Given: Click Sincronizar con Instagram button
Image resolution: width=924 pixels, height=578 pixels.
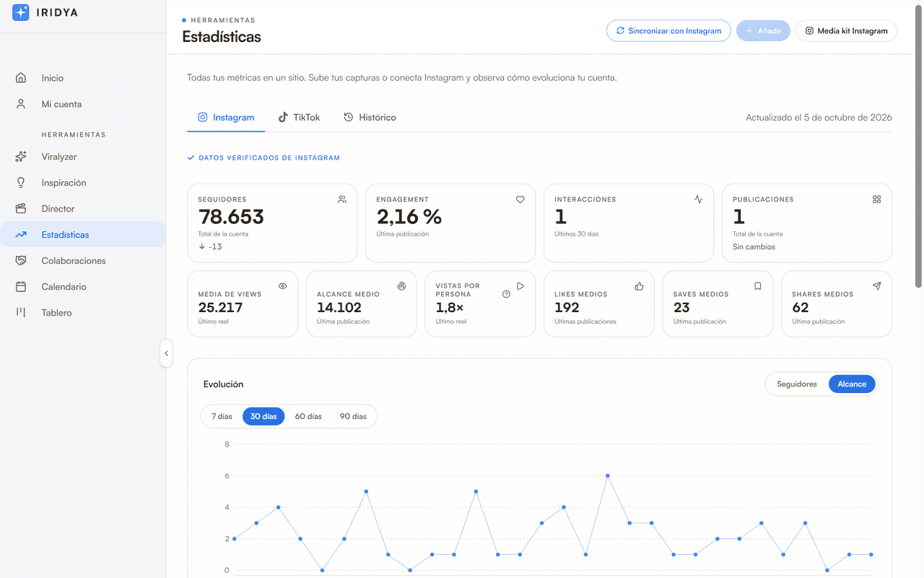Looking at the screenshot, I should pyautogui.click(x=668, y=31).
